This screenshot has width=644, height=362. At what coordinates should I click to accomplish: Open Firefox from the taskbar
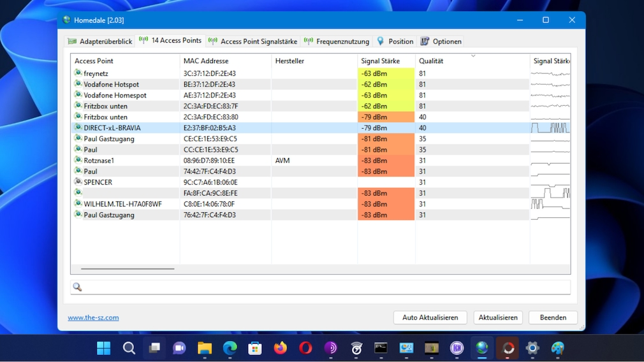[x=280, y=348]
